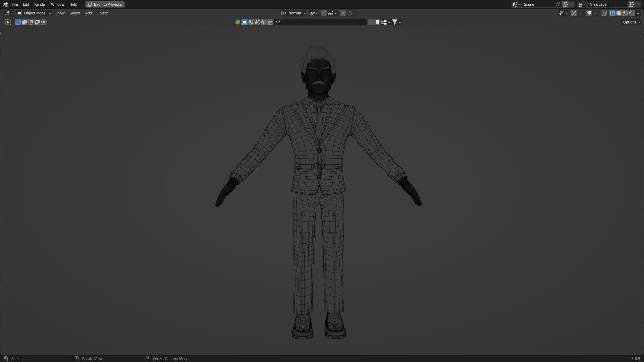Open the Normal transform orientation dropdown
This screenshot has width=644, height=362.
[293, 13]
